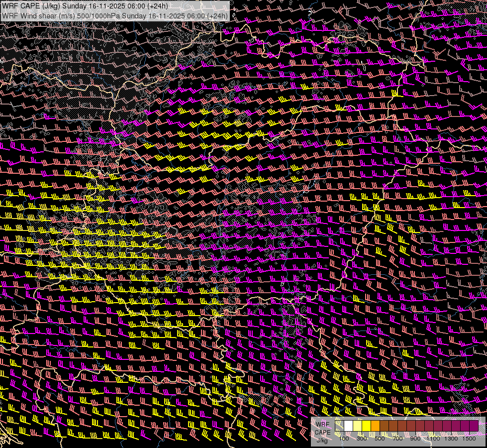This screenshot has height=448, width=487.
Task: Click the first brown swatch after orange
Action: pyautogui.click(x=384, y=426)
